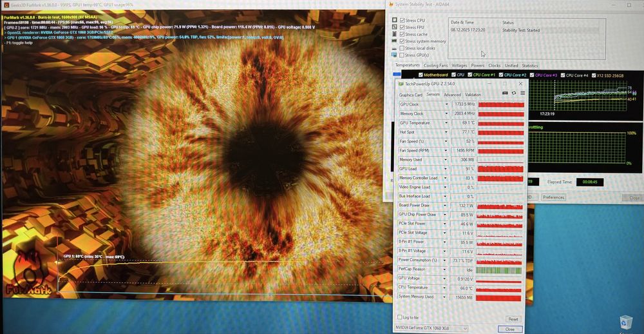Image resolution: width=644 pixels, height=334 pixels.
Task: Click the Elapsed Time counter in AIDA64
Action: pyautogui.click(x=590, y=182)
